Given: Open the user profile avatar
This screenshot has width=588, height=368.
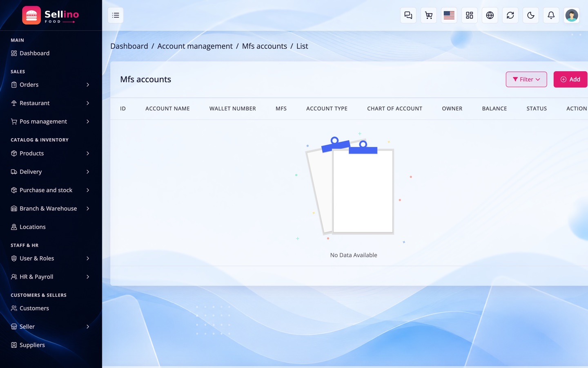Looking at the screenshot, I should click(572, 15).
